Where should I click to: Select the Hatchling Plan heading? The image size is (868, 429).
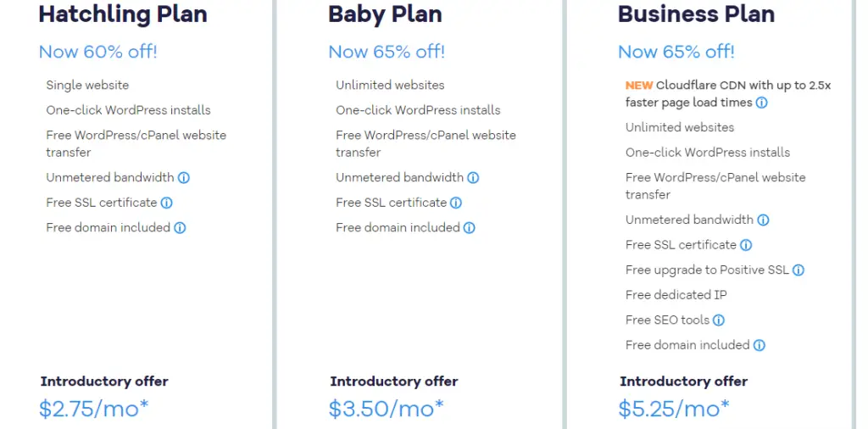tap(123, 14)
